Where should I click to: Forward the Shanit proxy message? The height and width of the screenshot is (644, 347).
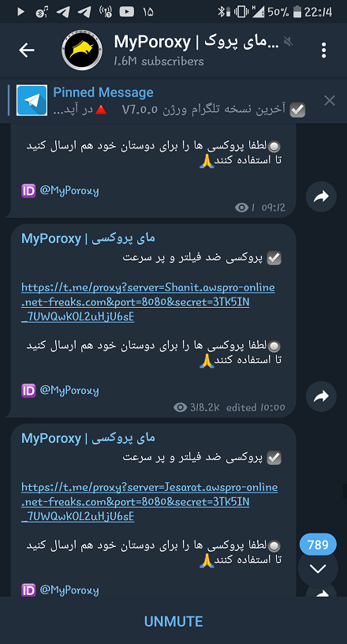(321, 396)
